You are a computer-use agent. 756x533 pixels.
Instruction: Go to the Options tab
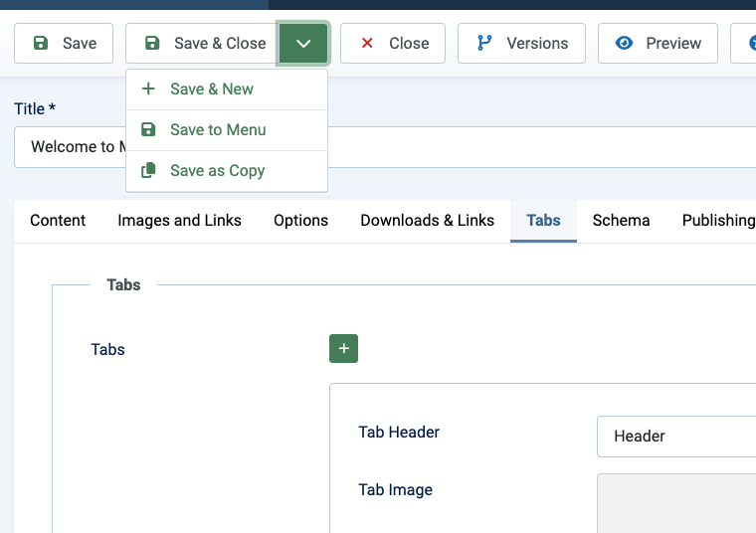(x=300, y=221)
